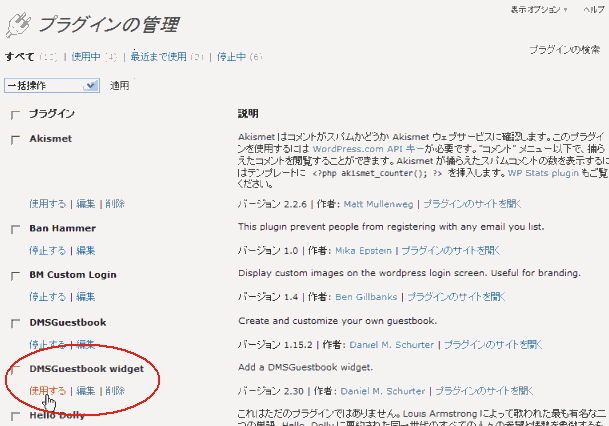The width and height of the screenshot is (609, 426).
Task: Click the バージョン 2.2.6 version text
Action: [272, 204]
